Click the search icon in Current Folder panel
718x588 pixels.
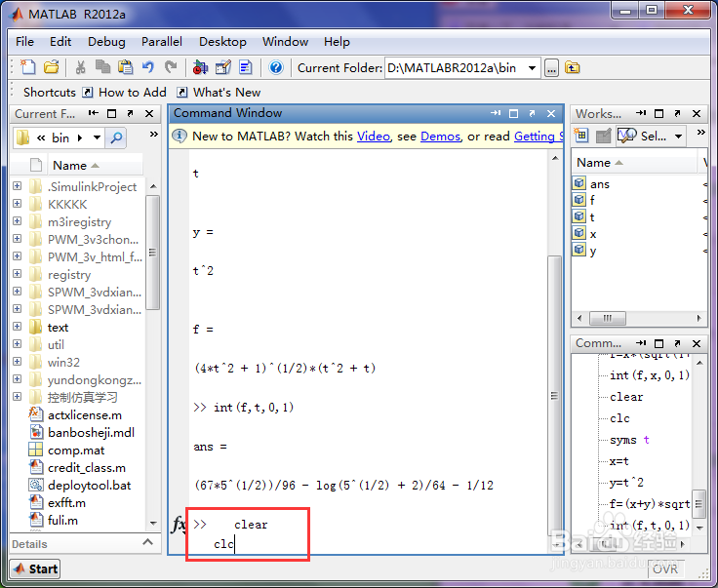point(116,137)
